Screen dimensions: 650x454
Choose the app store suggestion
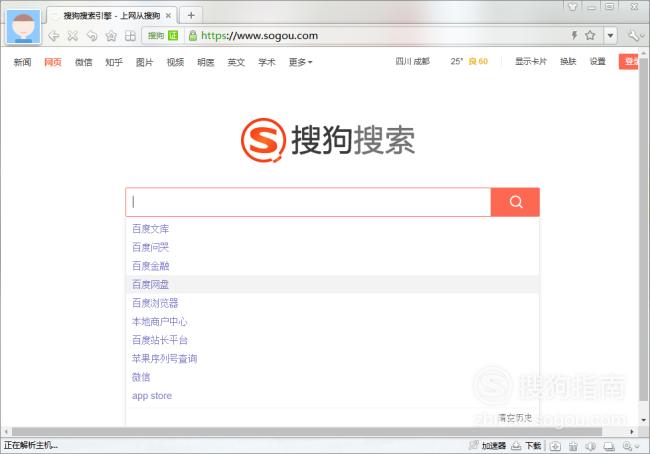click(332, 396)
